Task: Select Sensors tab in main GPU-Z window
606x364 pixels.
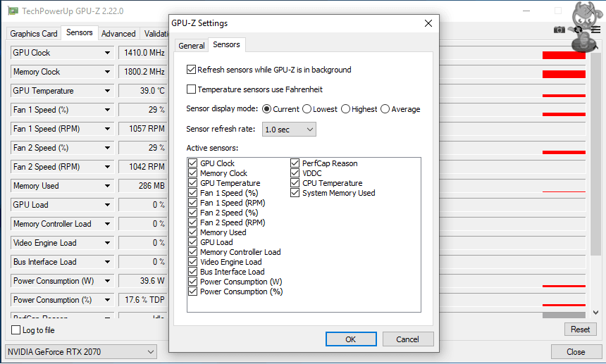Action: (79, 32)
